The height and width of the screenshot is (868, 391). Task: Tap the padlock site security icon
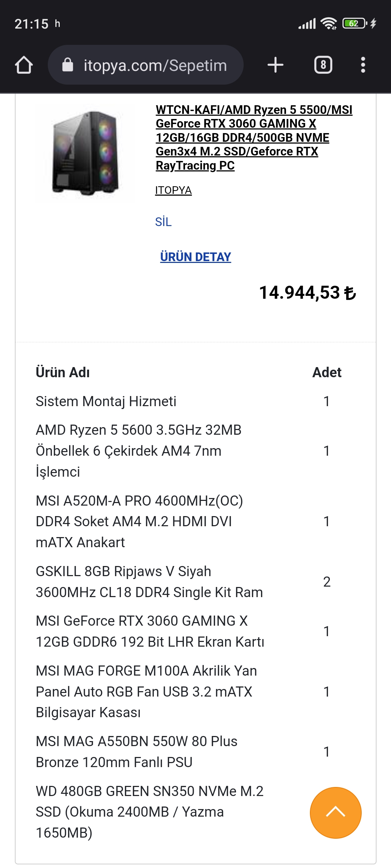tap(68, 65)
